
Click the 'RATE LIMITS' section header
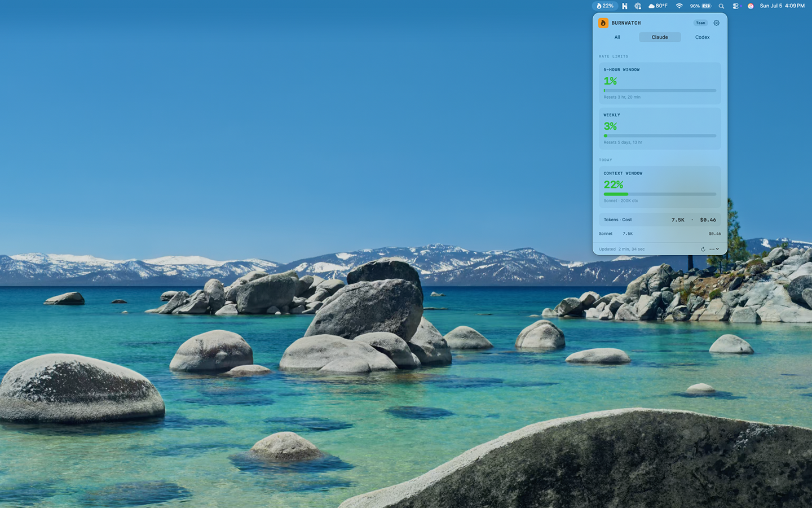[614, 56]
